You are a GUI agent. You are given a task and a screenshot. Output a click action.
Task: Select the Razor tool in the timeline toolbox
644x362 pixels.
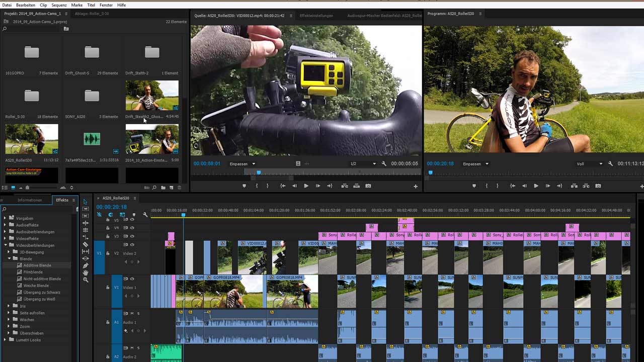click(86, 244)
